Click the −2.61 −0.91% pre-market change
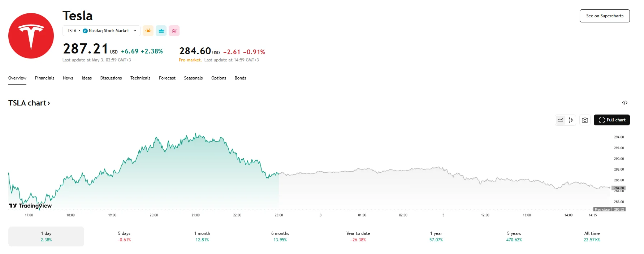 coord(244,52)
